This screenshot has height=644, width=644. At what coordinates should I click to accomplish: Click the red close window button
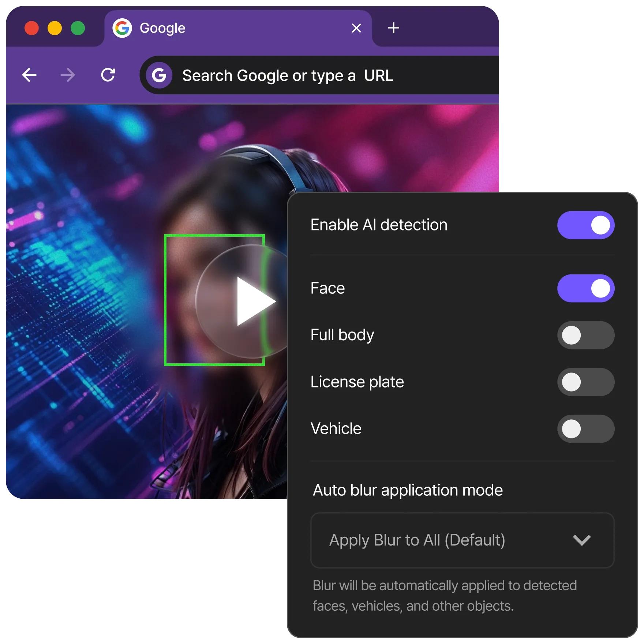(31, 28)
